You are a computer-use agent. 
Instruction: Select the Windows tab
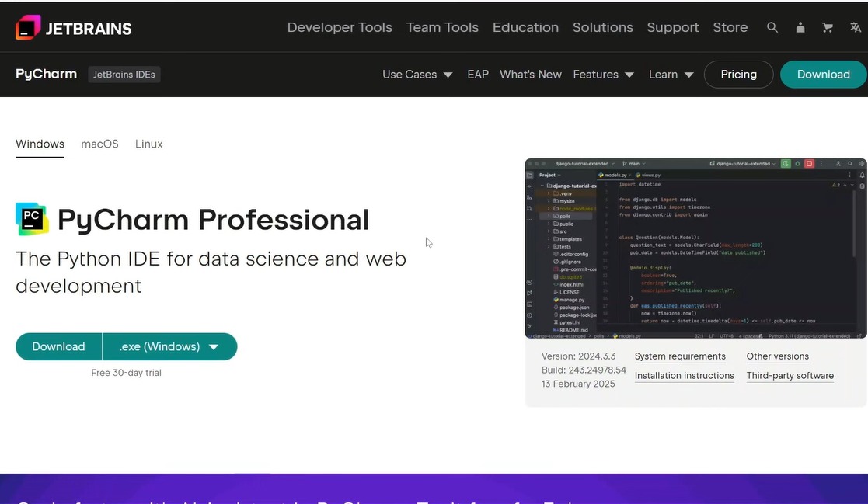pos(40,144)
